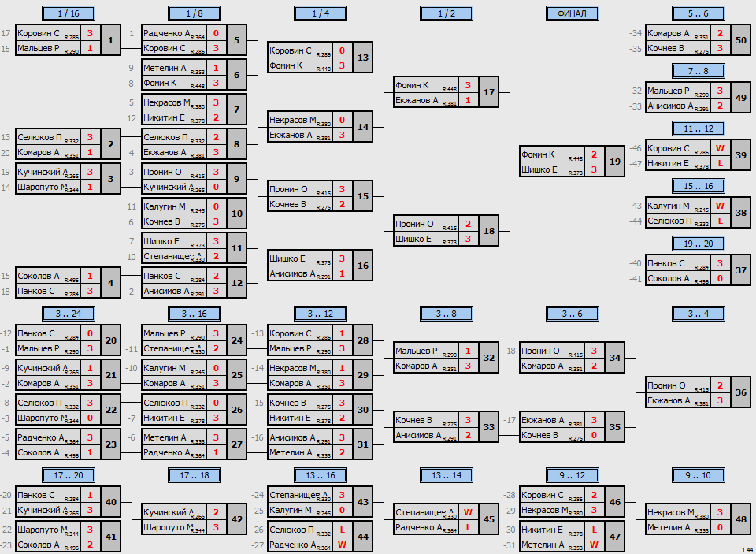Click the '1 / 16' round header
The height and width of the screenshot is (554, 756).
(x=69, y=13)
